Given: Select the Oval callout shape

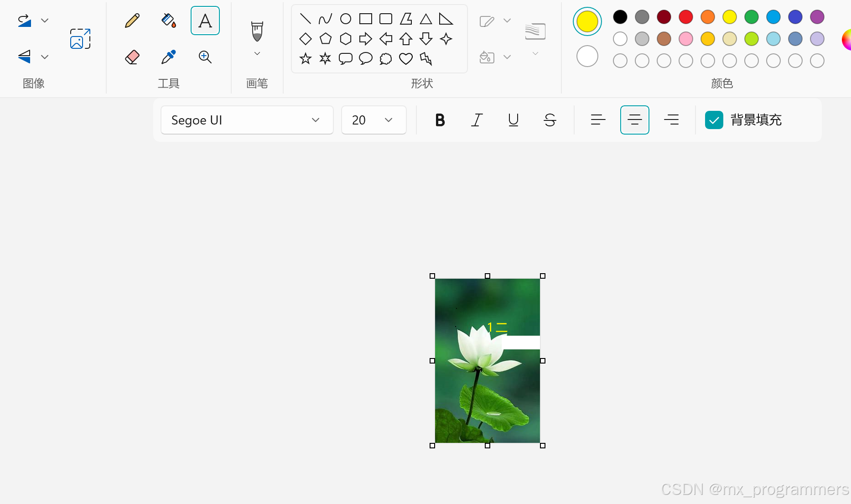Looking at the screenshot, I should [366, 58].
